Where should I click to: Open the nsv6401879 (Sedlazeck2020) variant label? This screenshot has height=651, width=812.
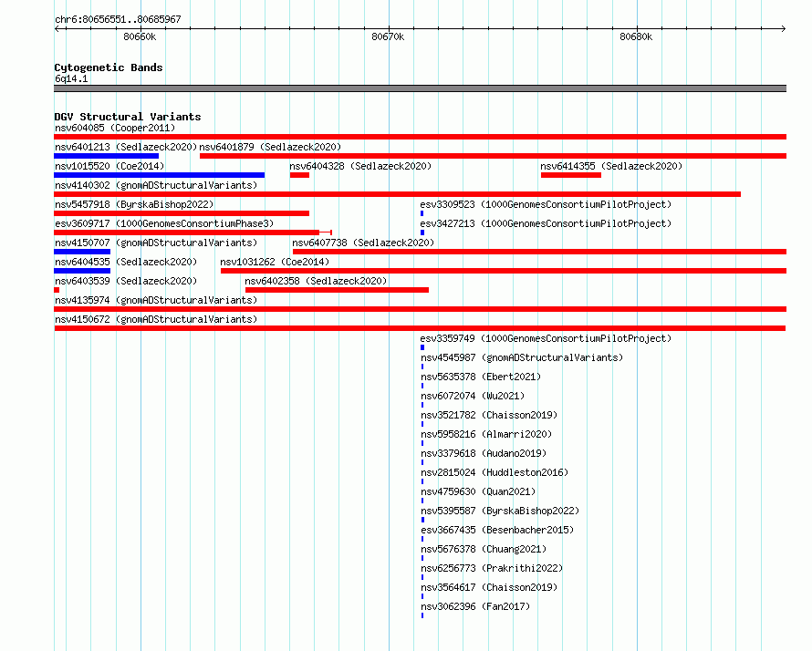pyautogui.click(x=270, y=147)
